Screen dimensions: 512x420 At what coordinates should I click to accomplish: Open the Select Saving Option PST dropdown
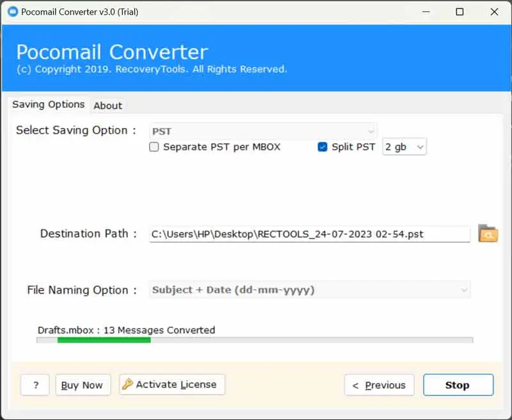(x=263, y=131)
